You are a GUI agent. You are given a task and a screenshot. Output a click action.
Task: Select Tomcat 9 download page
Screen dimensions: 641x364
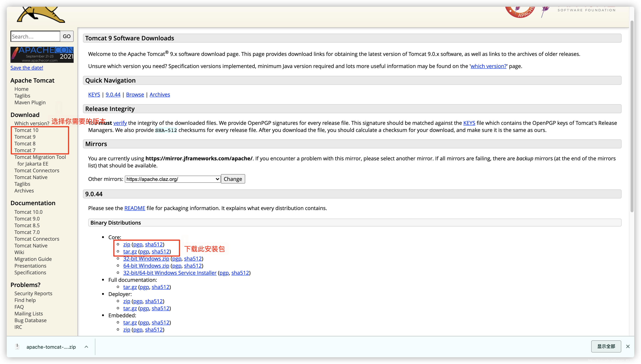(25, 137)
